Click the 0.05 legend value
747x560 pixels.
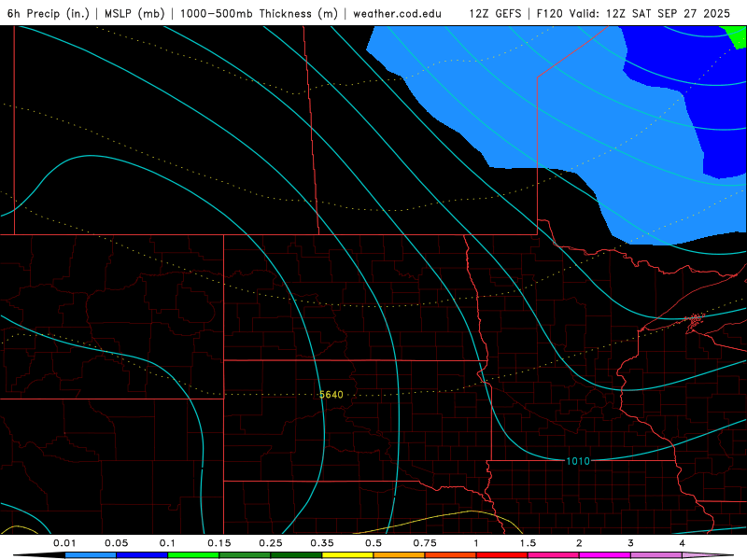coord(116,543)
